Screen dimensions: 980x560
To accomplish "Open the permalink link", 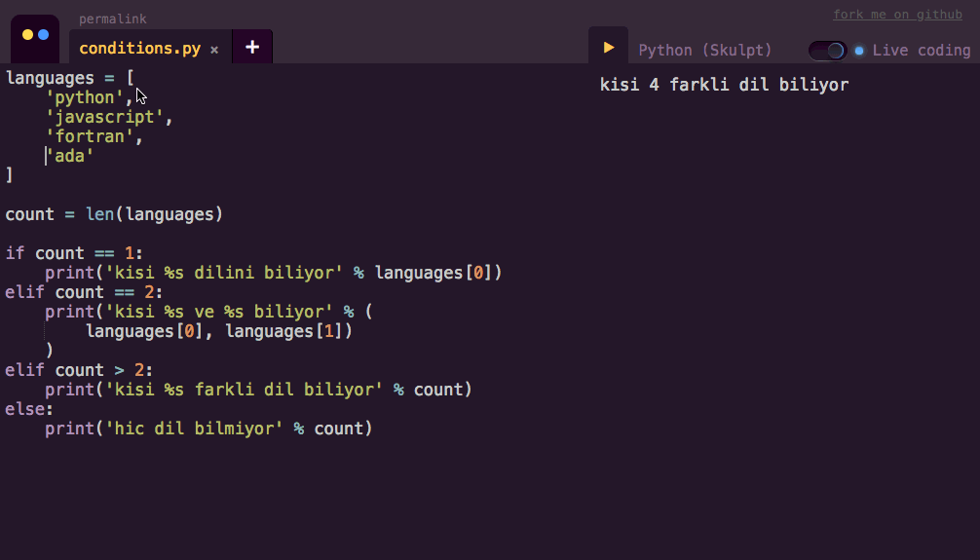I will [x=112, y=19].
